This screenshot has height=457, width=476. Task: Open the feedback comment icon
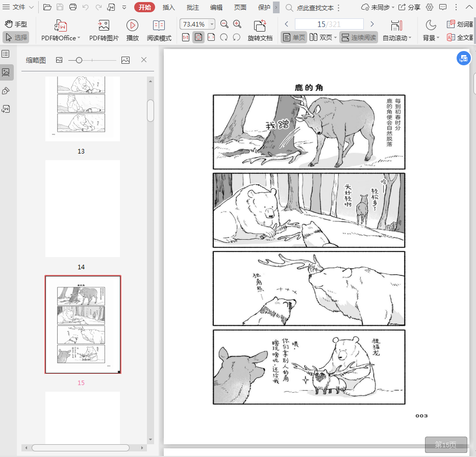coord(443,7)
